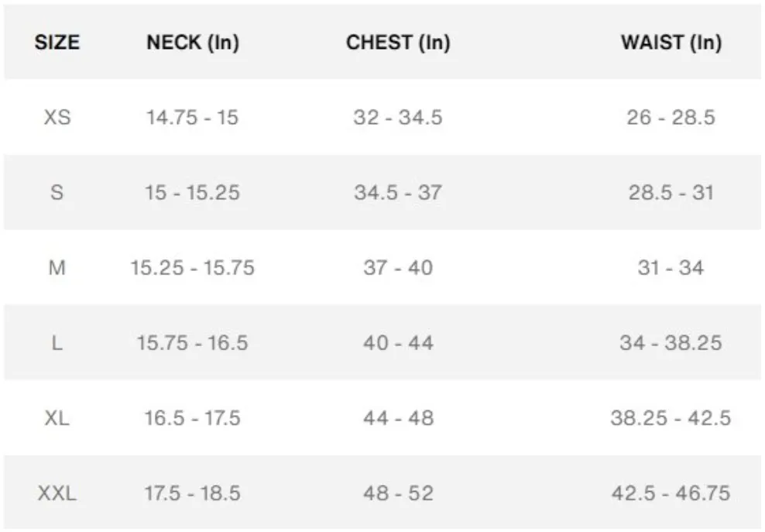765x532 pixels.
Task: Select the S size label
Action: click(x=57, y=192)
